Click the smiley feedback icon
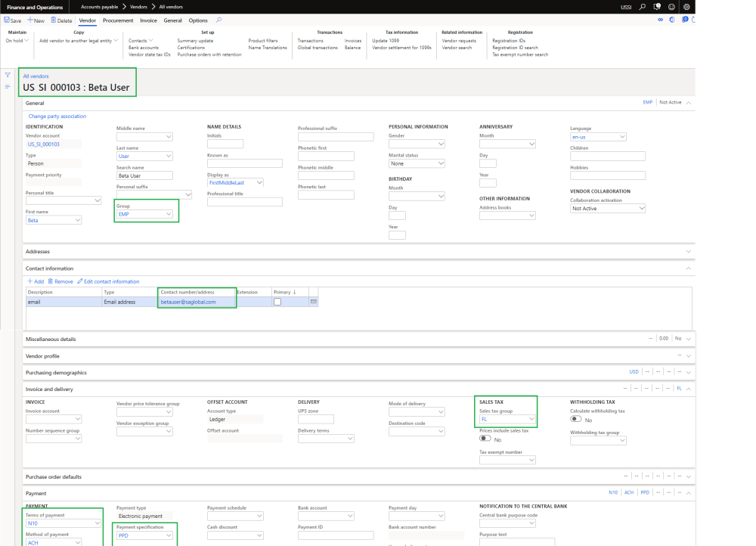Image resolution: width=756 pixels, height=546 pixels. point(671,7)
